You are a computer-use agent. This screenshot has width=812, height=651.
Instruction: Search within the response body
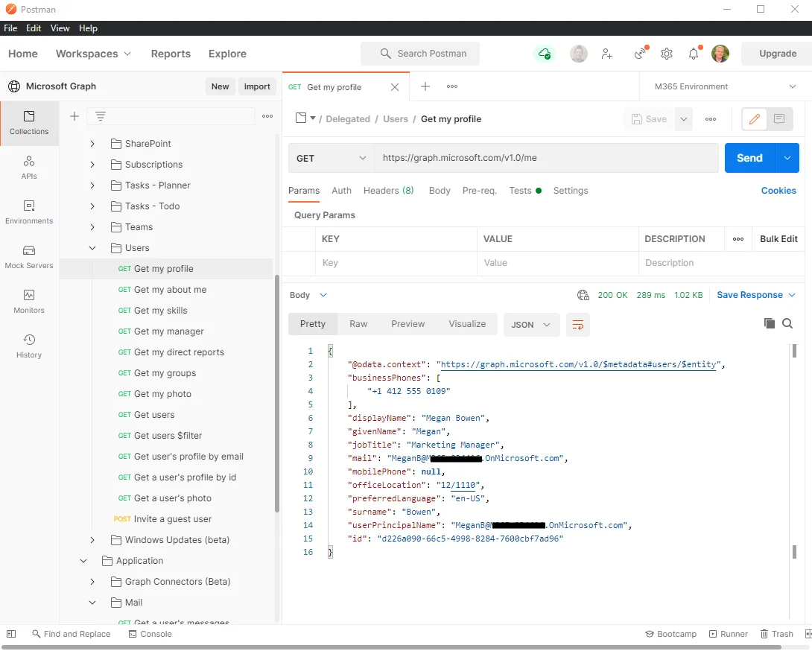pyautogui.click(x=787, y=323)
